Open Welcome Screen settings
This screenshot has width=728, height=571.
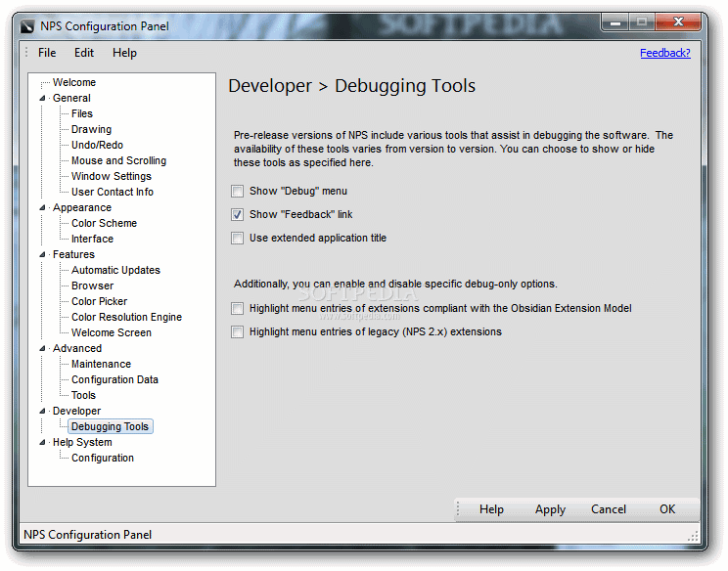(x=112, y=333)
